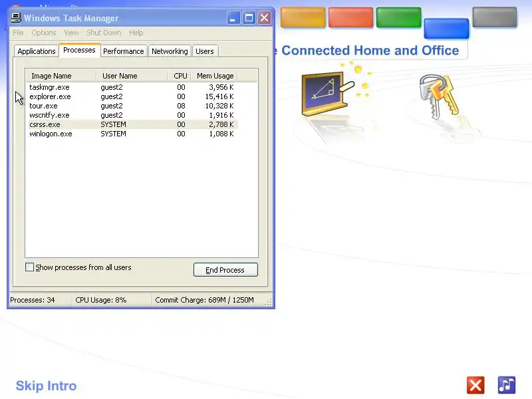This screenshot has width=532, height=399.
Task: Sort by the Image Name column header
Action: tap(61, 76)
